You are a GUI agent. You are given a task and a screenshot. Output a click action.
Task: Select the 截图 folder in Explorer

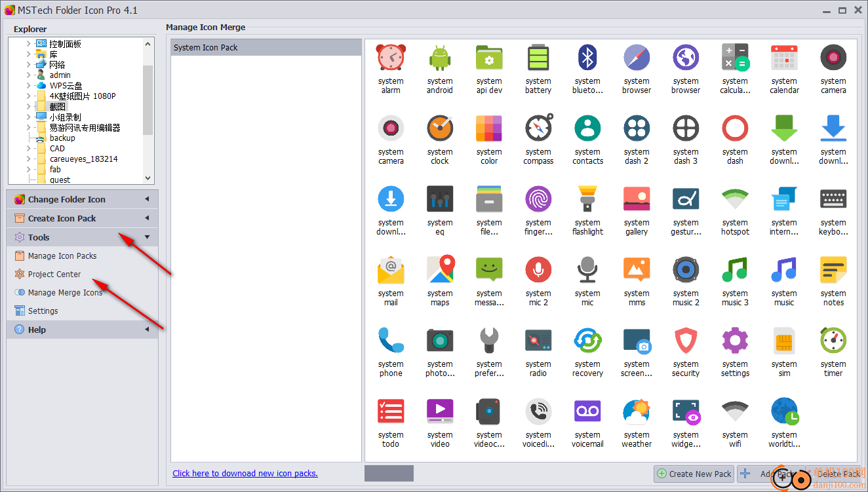(58, 107)
